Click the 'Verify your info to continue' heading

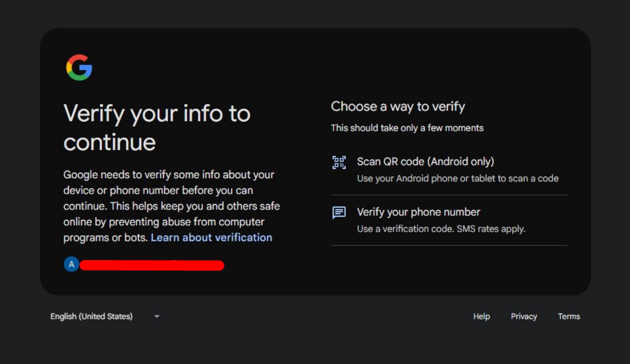point(157,127)
